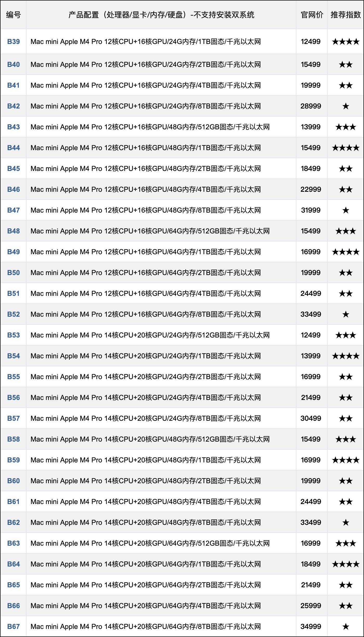Image resolution: width=364 pixels, height=637 pixels.
Task: Click the three-star rating for B58
Action: [346, 439]
